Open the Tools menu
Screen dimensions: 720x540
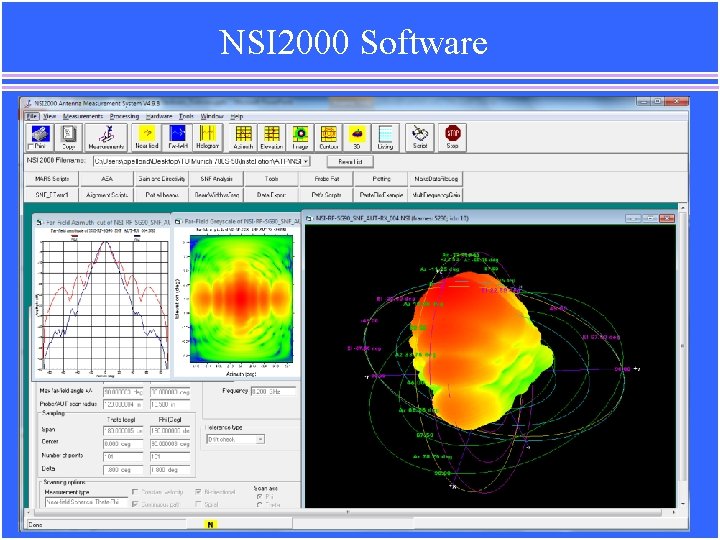tap(186, 116)
